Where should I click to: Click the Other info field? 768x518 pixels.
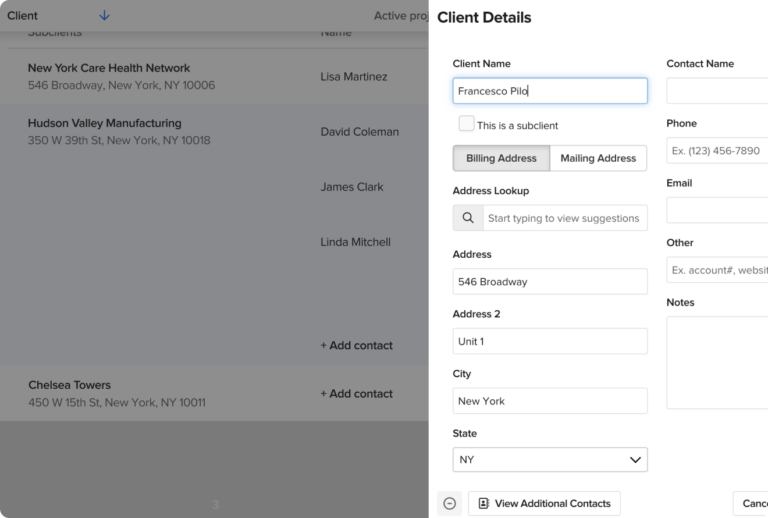(x=717, y=270)
